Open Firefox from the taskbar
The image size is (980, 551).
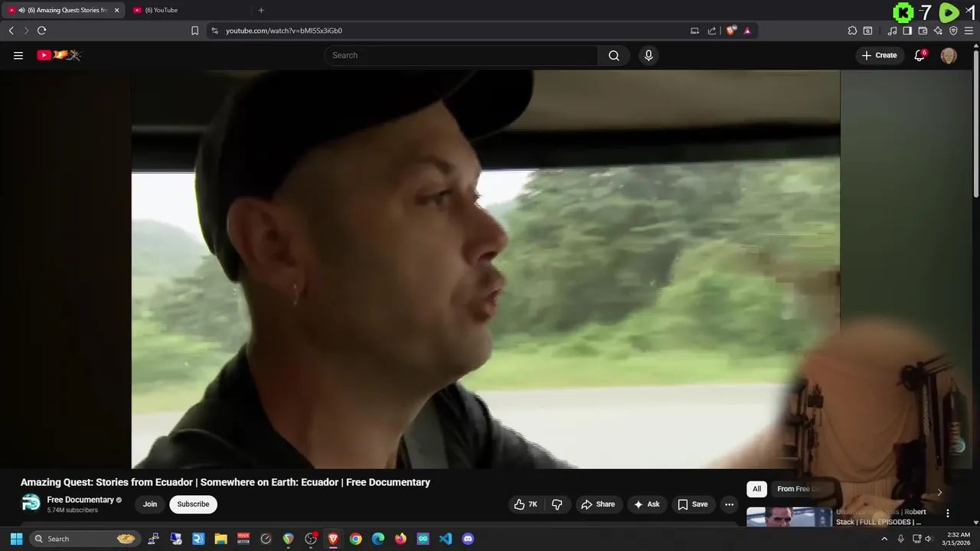400,539
